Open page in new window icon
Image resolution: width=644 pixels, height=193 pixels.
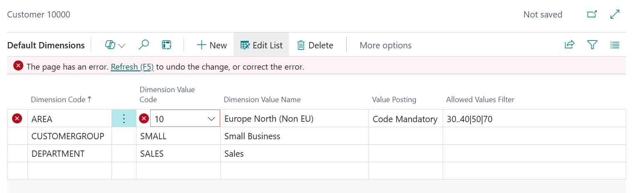click(x=592, y=14)
